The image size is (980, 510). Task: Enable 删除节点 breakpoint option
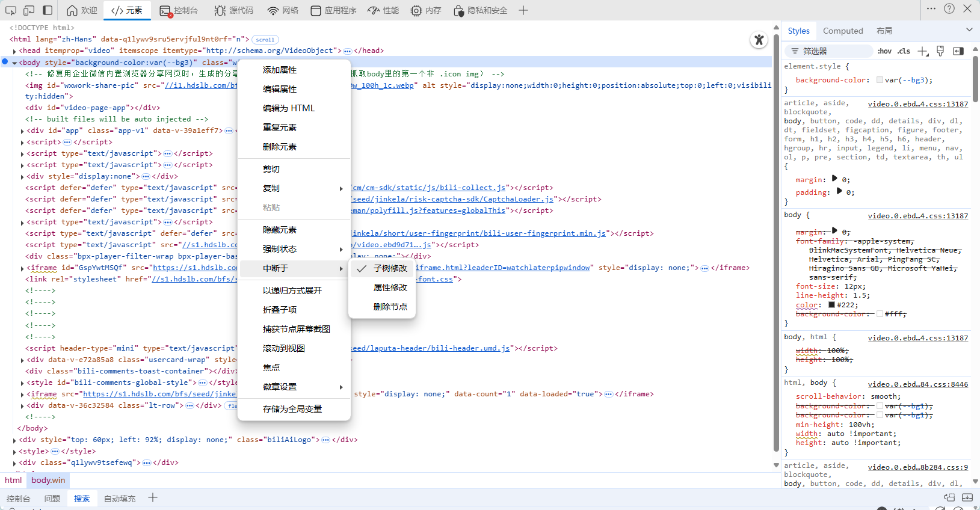[382, 307]
